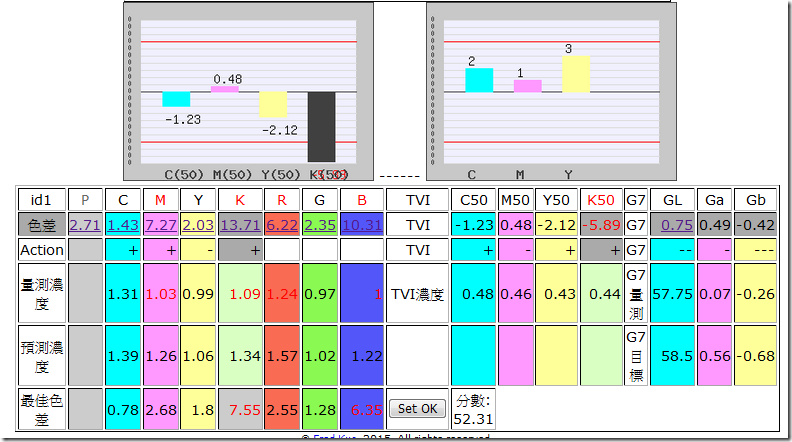The image size is (792, 442).
Task: Open the 2.03 yellow color difference link
Action: [x=198, y=225]
